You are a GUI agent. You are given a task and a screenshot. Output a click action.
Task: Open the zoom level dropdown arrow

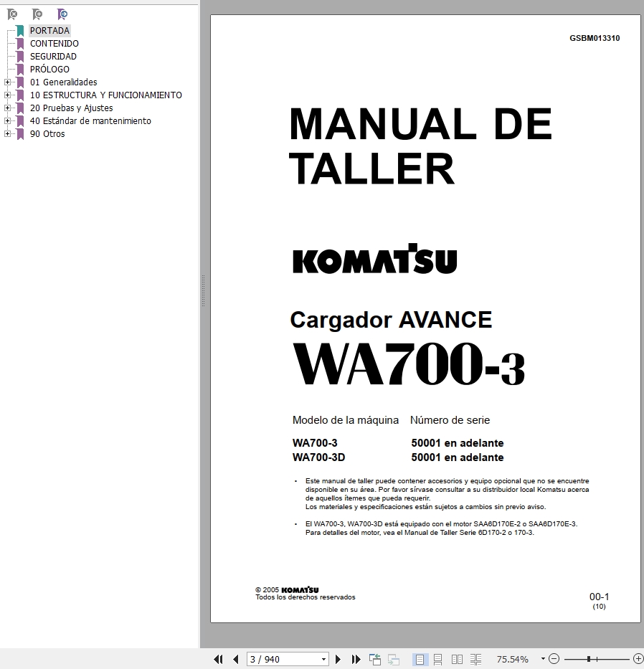543,659
